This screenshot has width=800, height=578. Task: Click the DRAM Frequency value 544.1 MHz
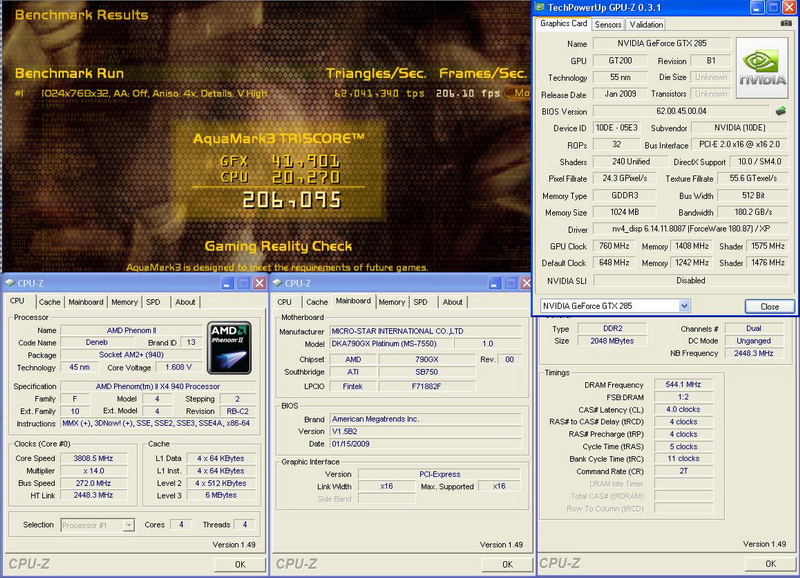(683, 384)
